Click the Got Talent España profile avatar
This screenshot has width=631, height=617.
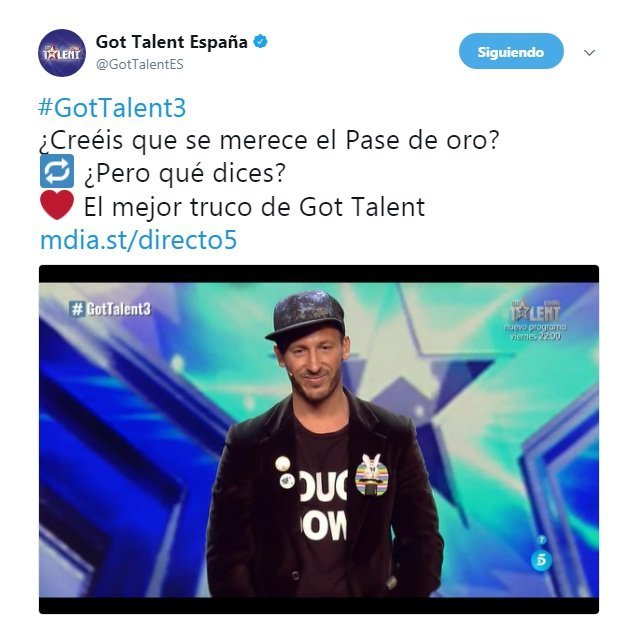(x=62, y=53)
